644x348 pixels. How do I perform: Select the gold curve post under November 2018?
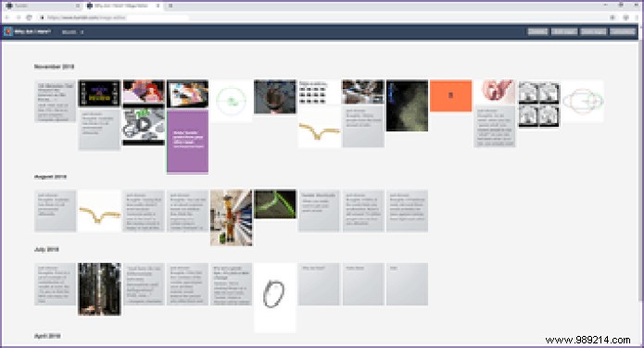319,127
